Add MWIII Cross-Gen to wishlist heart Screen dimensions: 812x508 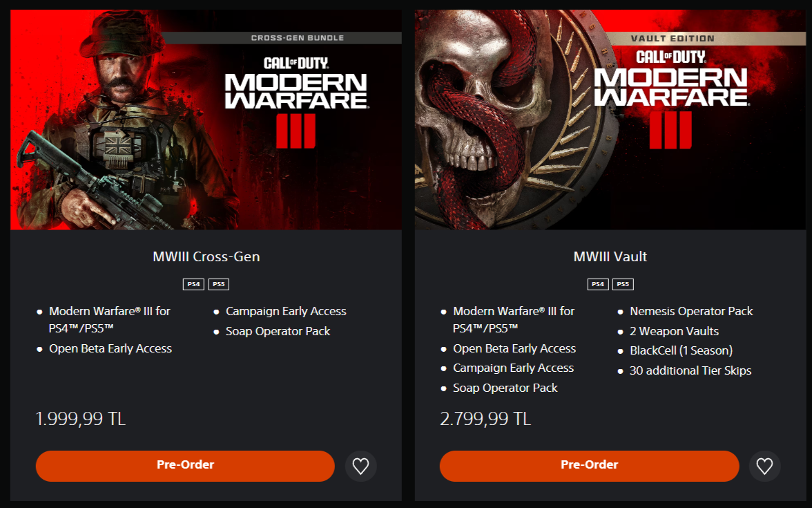click(x=360, y=466)
